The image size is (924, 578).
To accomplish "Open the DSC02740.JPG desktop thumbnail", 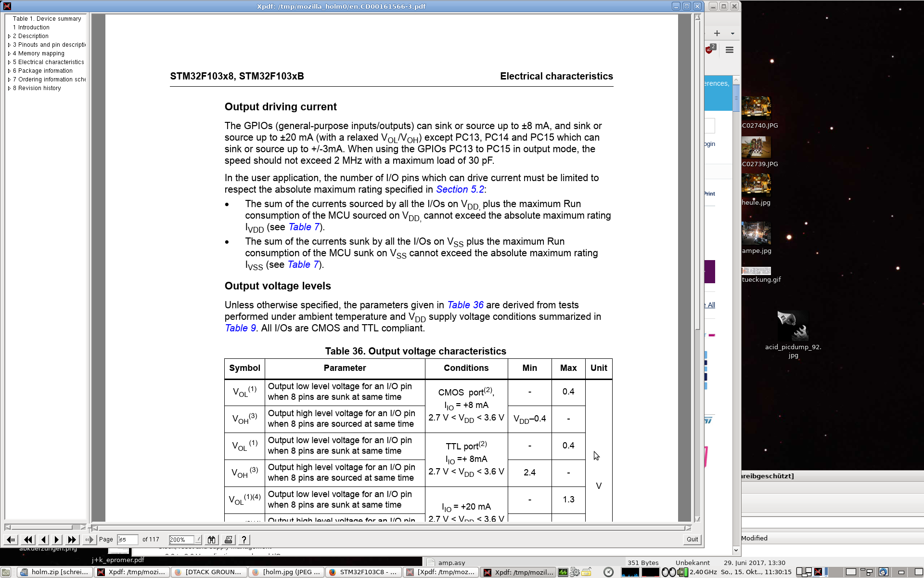I will [756, 108].
